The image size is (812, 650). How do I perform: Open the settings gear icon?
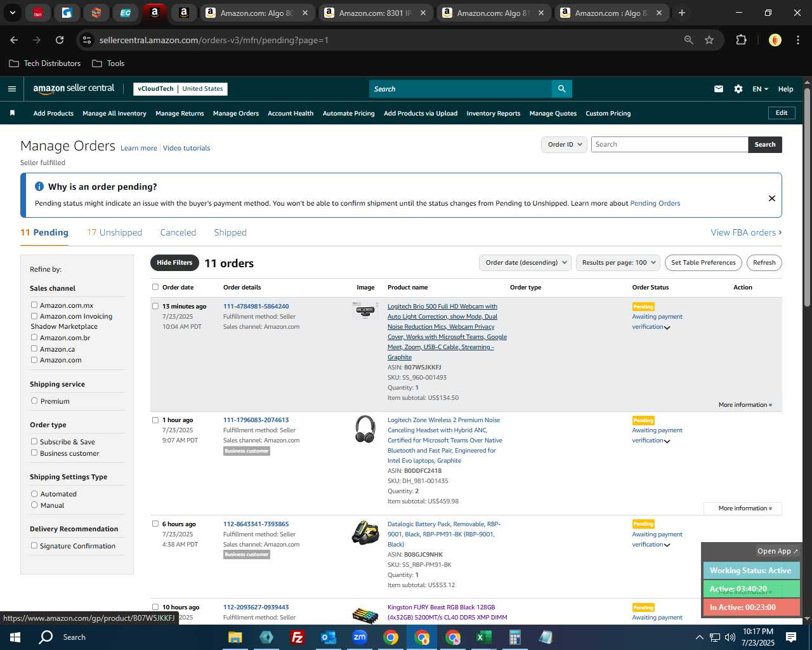738,89
